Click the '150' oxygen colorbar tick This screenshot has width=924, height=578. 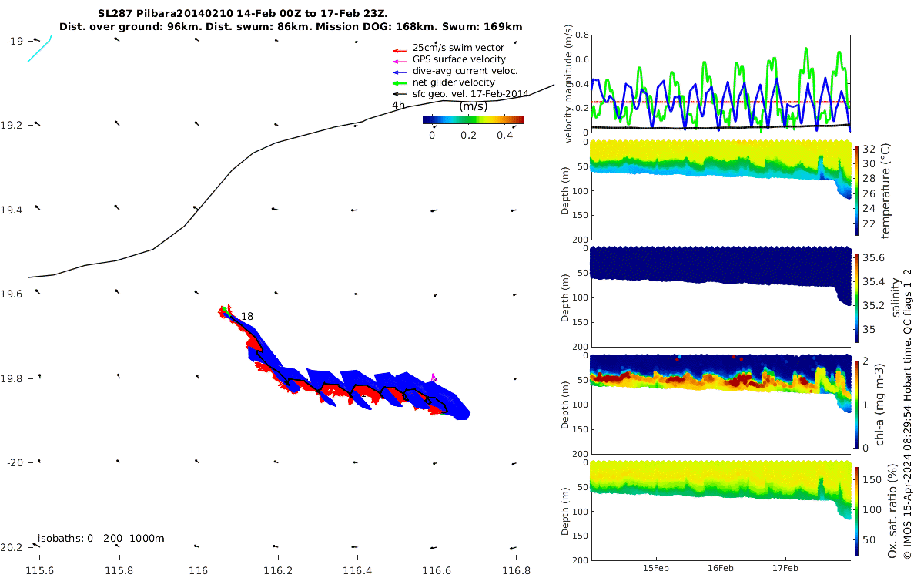coord(871,479)
